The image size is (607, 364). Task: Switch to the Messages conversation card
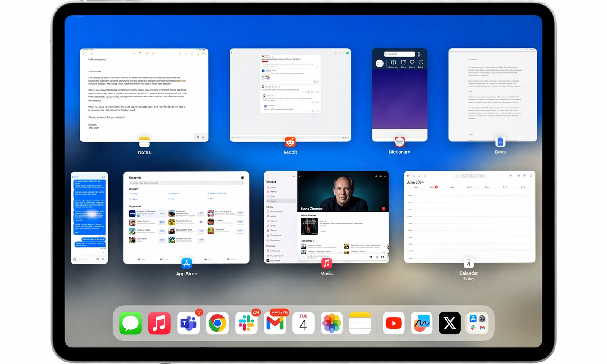pyautogui.click(x=89, y=218)
